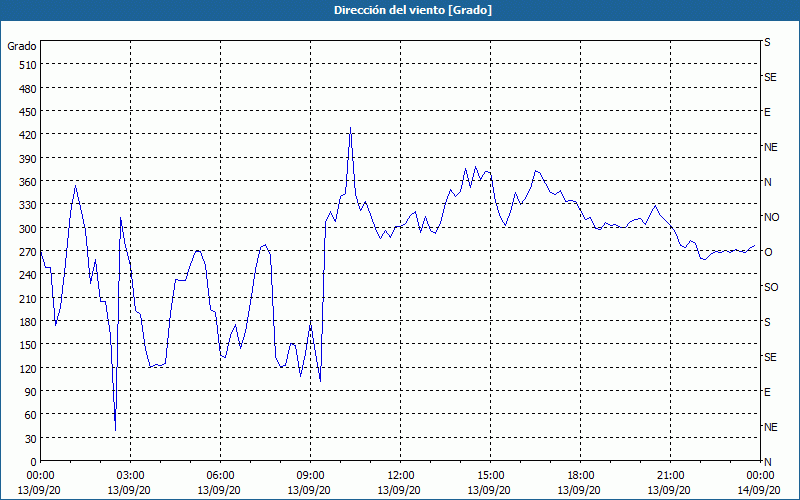Select the 09:00 time label
This screenshot has height=500, width=800.
point(310,476)
